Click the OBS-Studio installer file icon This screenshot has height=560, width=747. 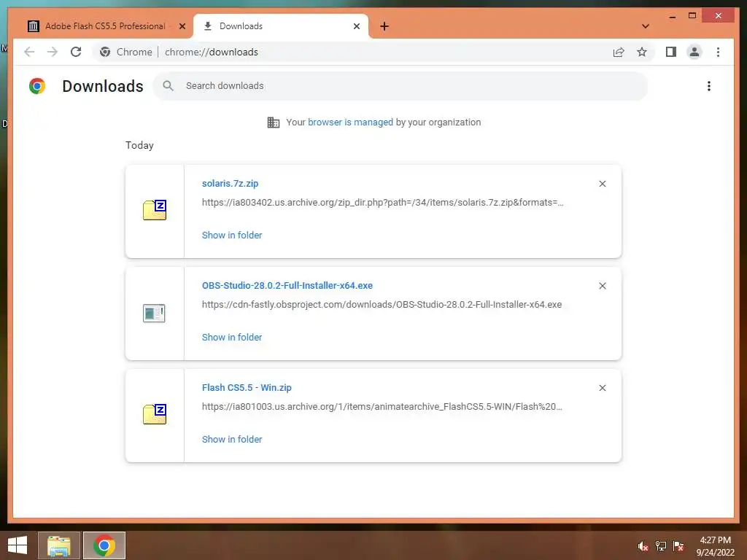pos(154,314)
